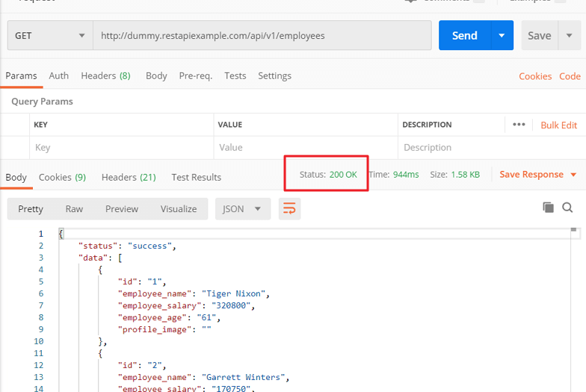Switch to the Raw view
The height and width of the screenshot is (392, 586).
point(74,209)
